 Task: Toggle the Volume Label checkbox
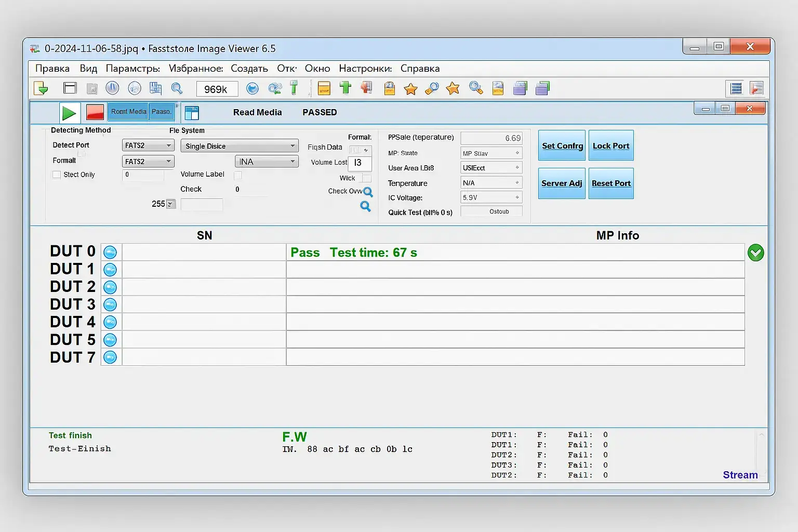point(238,175)
